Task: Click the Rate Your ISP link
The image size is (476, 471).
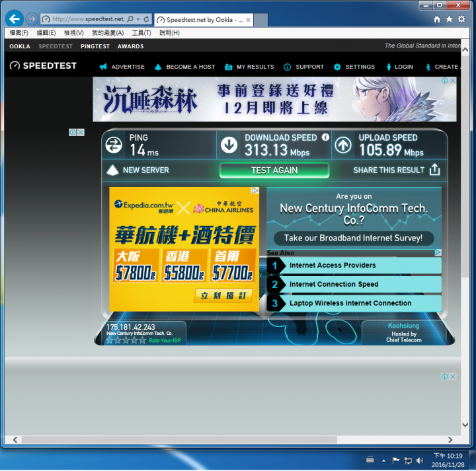Action: point(165,341)
